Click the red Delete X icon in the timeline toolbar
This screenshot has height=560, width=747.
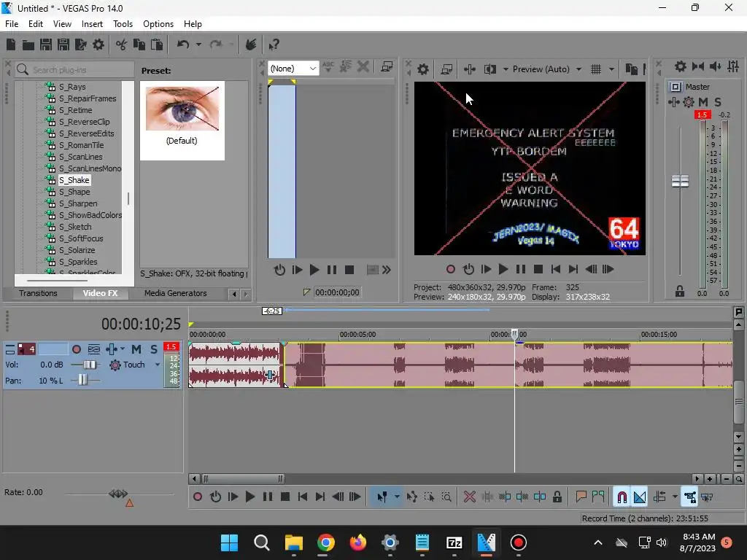coord(470,497)
